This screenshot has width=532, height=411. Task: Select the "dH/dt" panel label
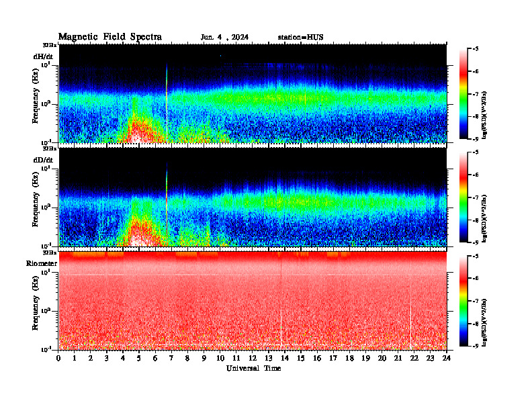pos(43,56)
